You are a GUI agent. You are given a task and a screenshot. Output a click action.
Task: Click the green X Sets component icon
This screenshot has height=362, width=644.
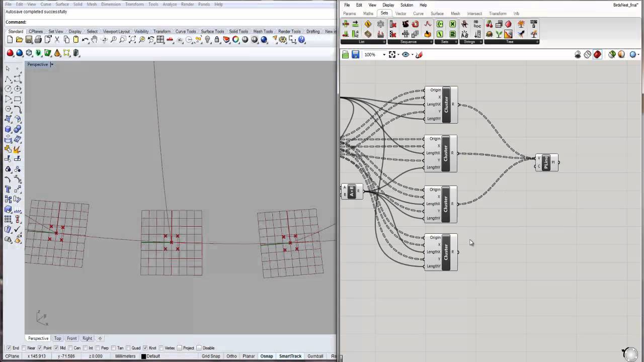tap(452, 24)
